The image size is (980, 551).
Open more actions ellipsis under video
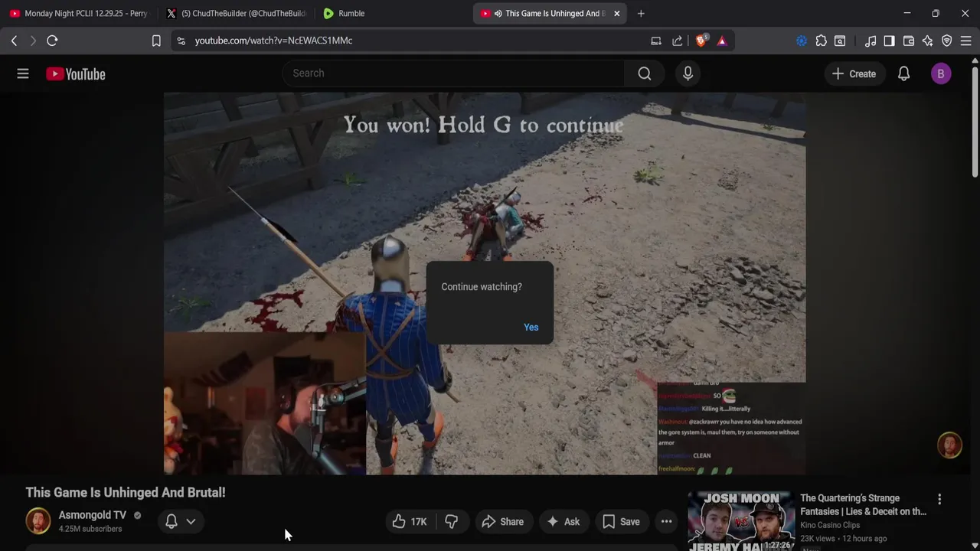coord(666,522)
